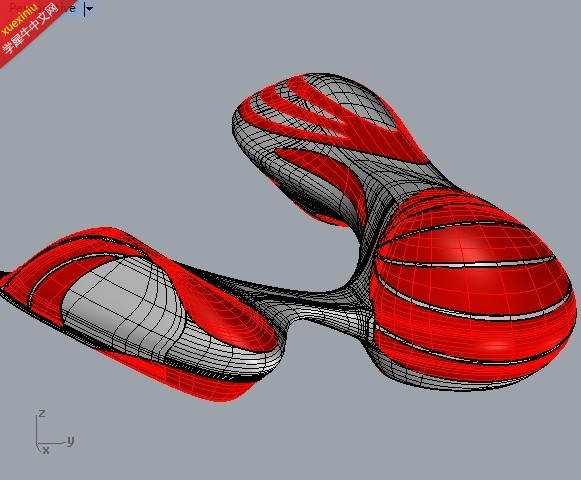Click the z axis label of the world axes icon
Screen dimensions: 581x480
[42, 413]
